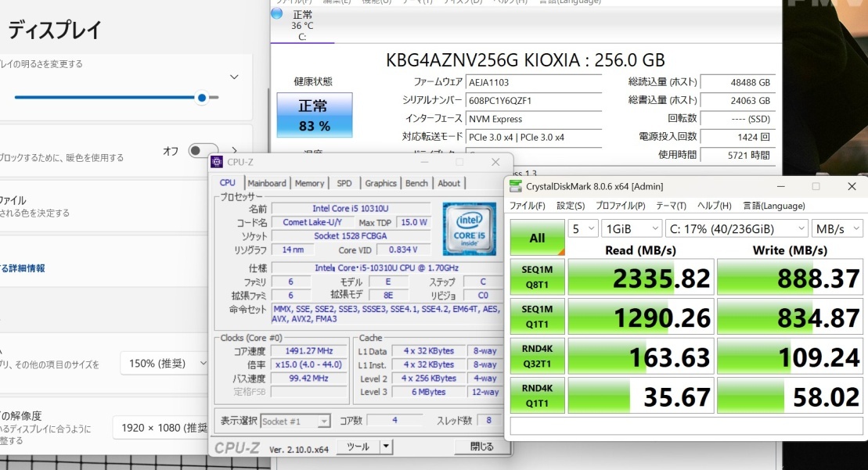Click the 総読込量 value 48488 GB

coord(738,82)
